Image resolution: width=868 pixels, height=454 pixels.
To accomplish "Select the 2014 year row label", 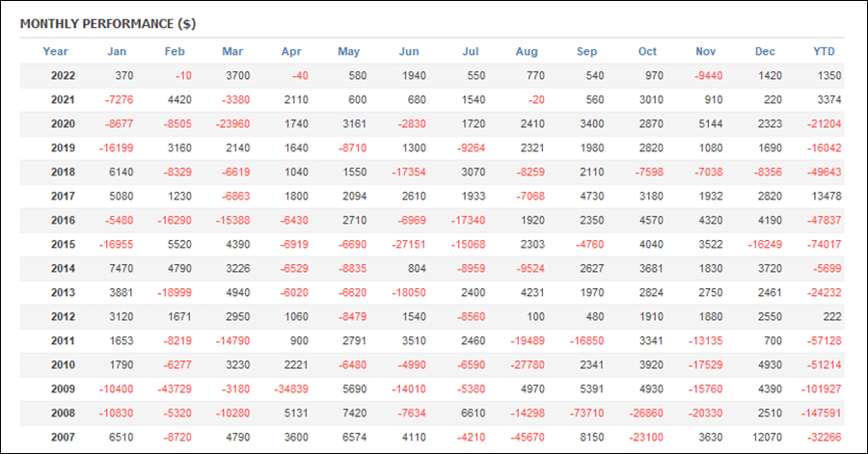I will coord(63,268).
